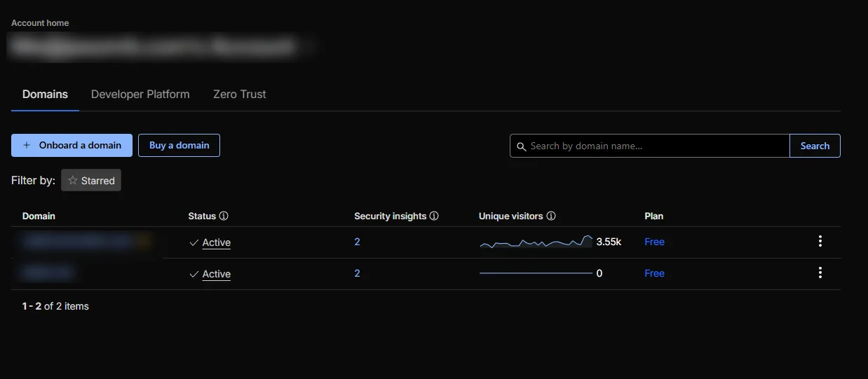868x379 pixels.
Task: Open the three-dot menu for the second domain
Action: tap(820, 273)
